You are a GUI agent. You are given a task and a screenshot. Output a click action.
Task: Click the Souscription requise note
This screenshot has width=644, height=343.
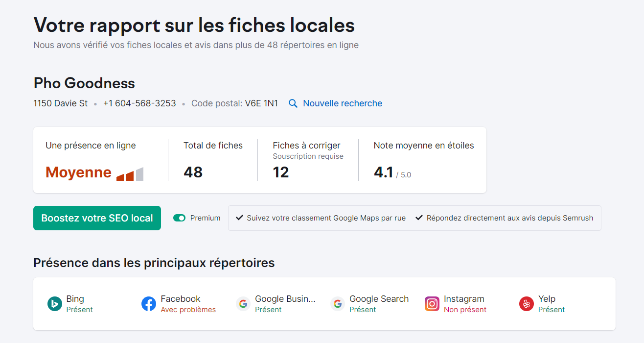pos(308,156)
